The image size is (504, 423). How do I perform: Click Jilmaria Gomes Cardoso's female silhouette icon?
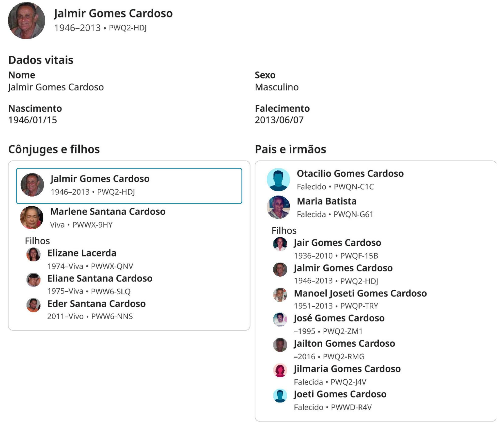[x=280, y=370]
